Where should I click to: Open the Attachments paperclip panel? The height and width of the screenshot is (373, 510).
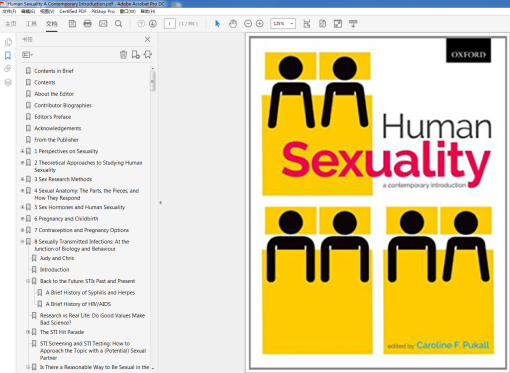[8, 68]
